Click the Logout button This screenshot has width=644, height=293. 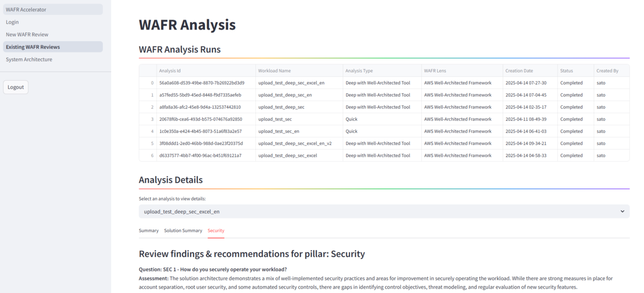pyautogui.click(x=16, y=87)
